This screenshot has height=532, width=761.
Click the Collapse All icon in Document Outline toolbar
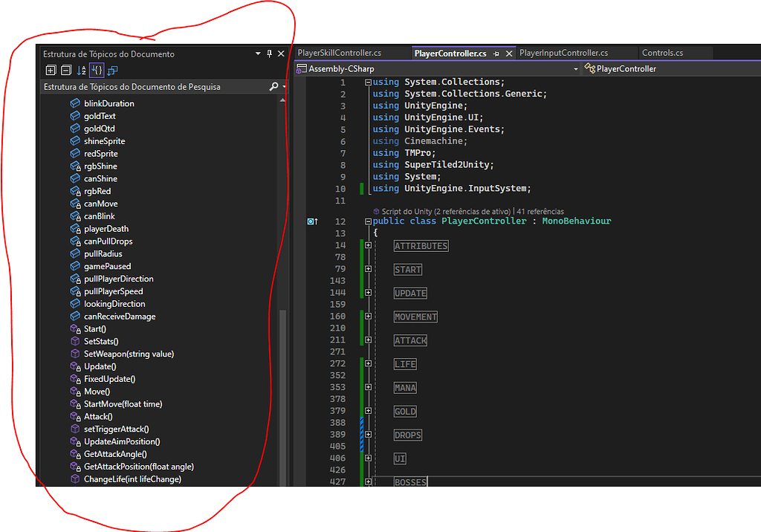tap(65, 69)
